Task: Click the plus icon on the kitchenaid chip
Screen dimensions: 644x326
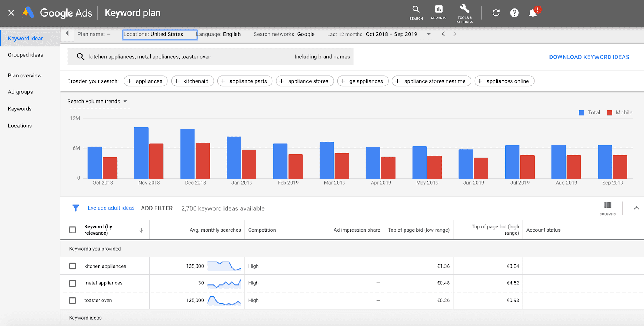Action: click(177, 81)
